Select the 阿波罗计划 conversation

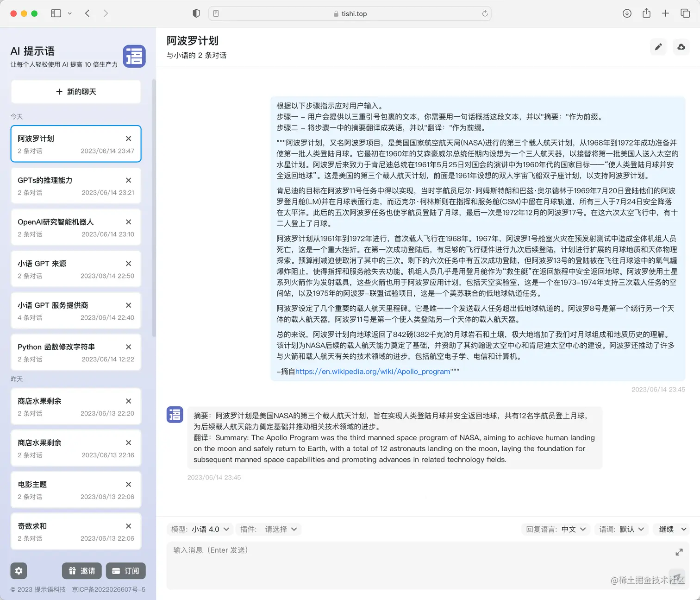pos(76,144)
